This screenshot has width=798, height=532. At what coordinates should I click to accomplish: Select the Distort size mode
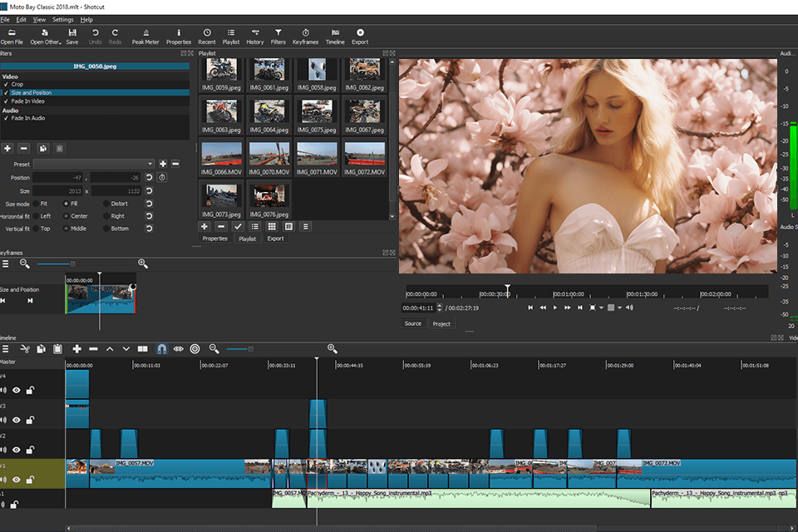106,204
